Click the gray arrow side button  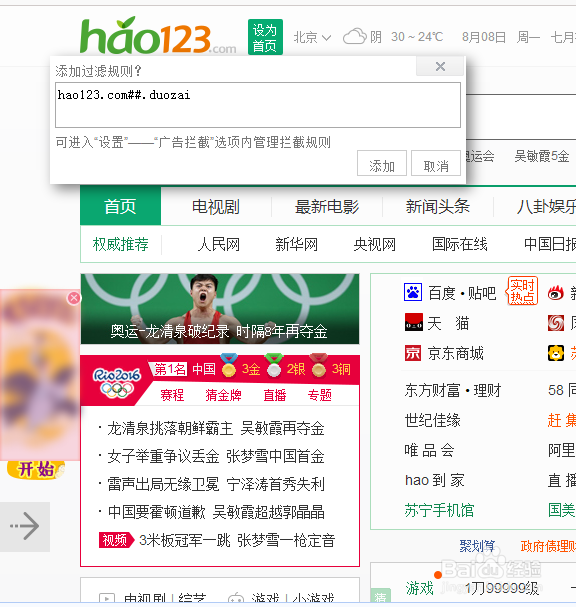coord(25,526)
